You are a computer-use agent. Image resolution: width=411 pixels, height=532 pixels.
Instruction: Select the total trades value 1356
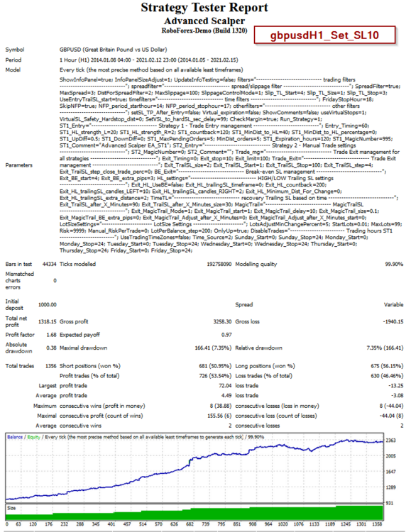51,366
